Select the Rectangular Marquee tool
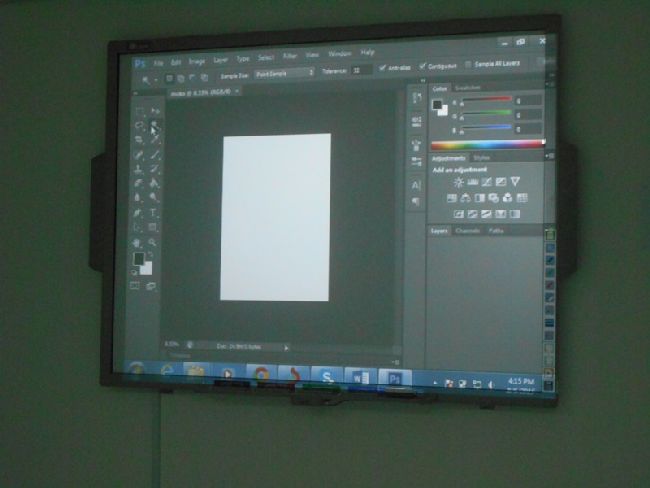This screenshot has width=650, height=488. pyautogui.click(x=138, y=112)
